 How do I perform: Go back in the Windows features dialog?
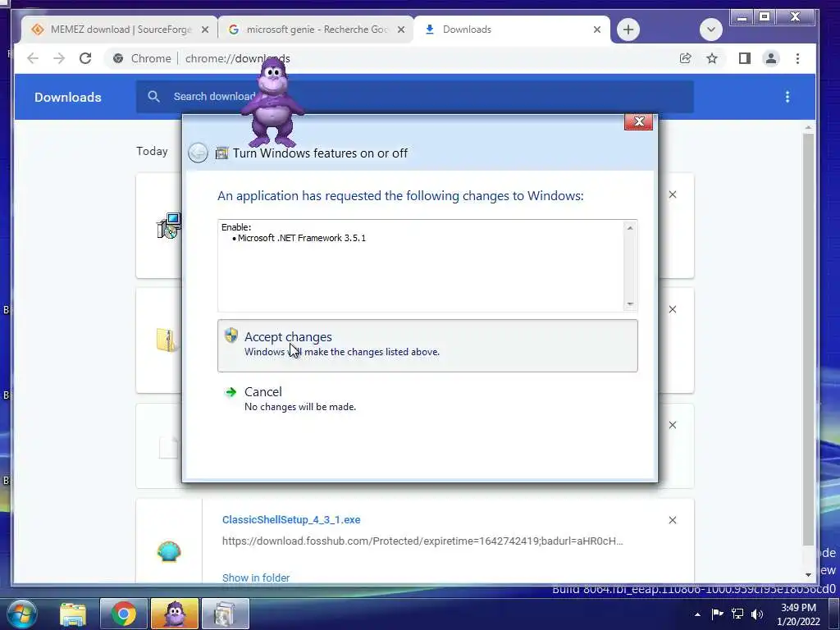pos(198,153)
